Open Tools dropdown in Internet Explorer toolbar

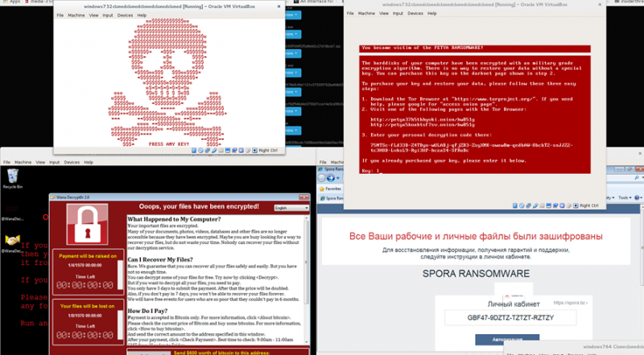coord(625,198)
